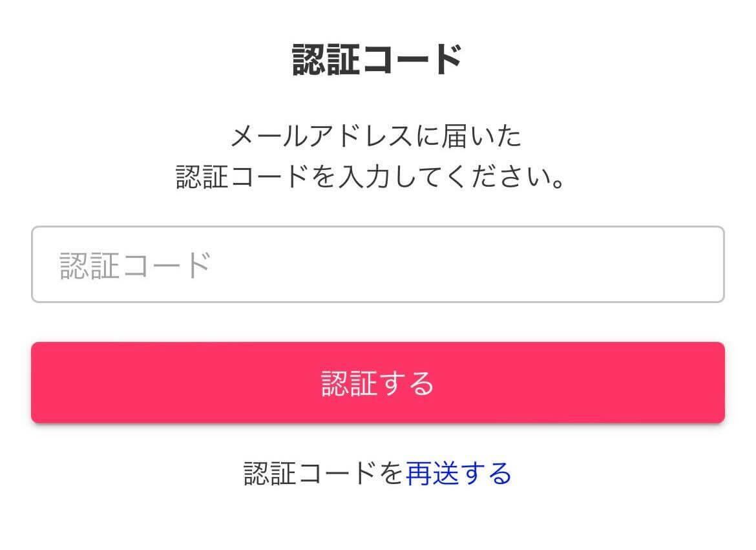Resend the verification code via 再送する
The height and width of the screenshot is (550, 756).
458,473
